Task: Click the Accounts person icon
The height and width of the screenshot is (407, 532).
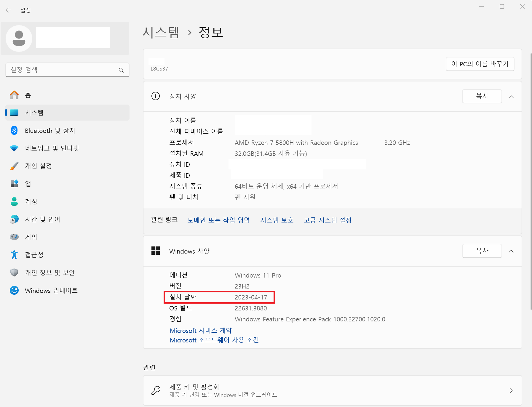Action: coord(14,201)
